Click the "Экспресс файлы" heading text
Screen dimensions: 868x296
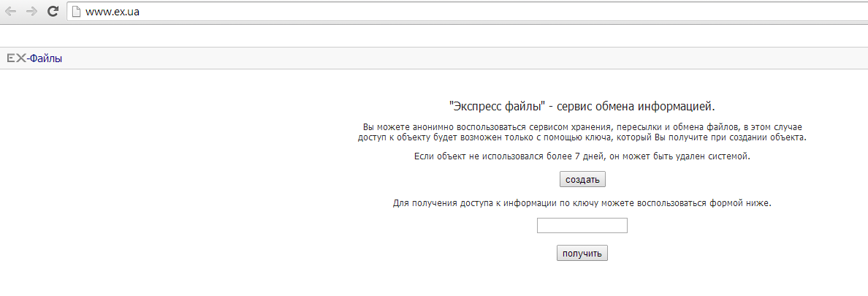point(582,106)
